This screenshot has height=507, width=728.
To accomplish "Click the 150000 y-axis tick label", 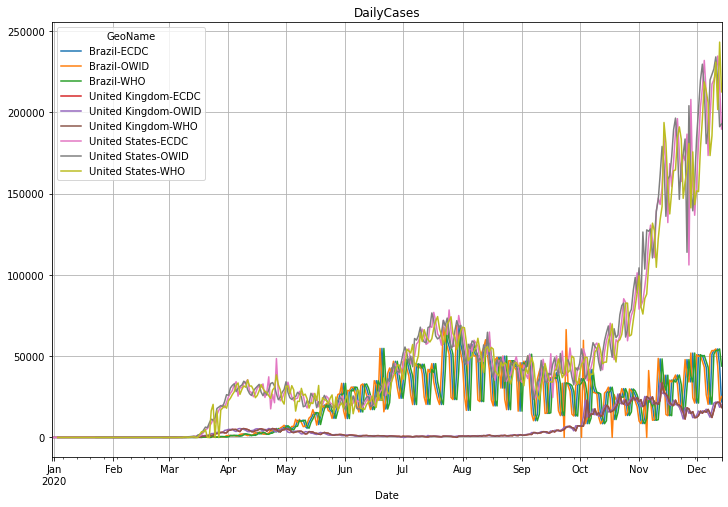I will [26, 195].
